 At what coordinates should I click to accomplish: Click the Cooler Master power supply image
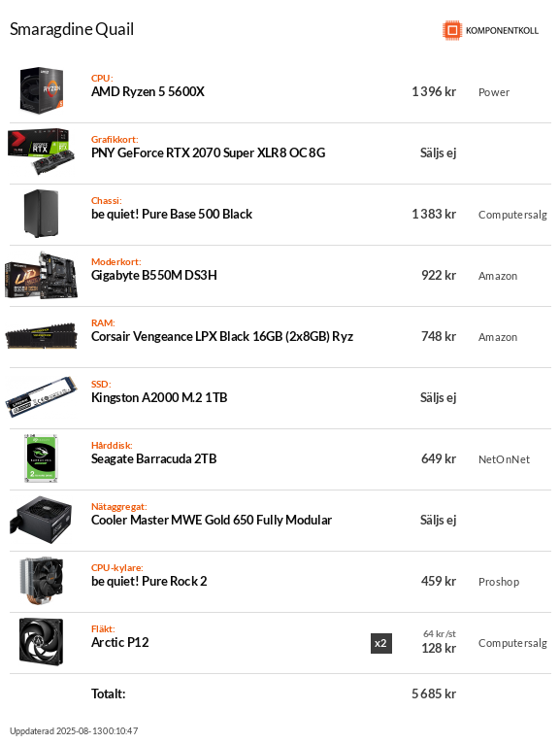[x=42, y=519]
